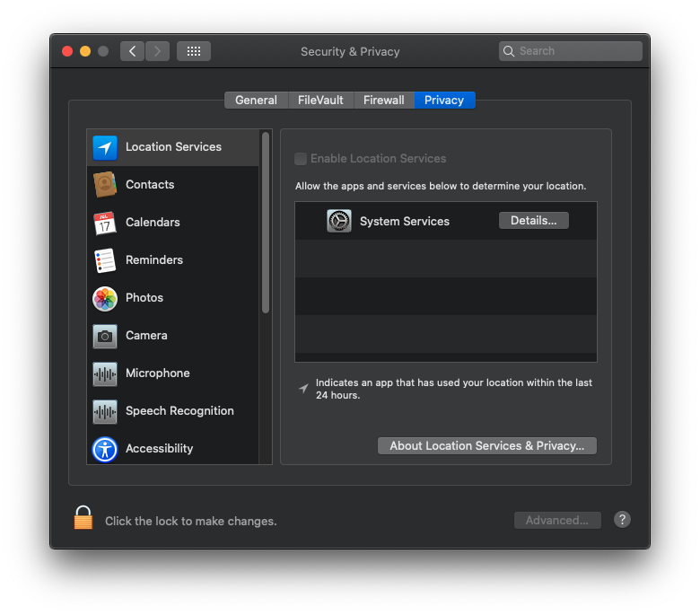Click the Advanced button
The width and height of the screenshot is (700, 615).
point(557,521)
